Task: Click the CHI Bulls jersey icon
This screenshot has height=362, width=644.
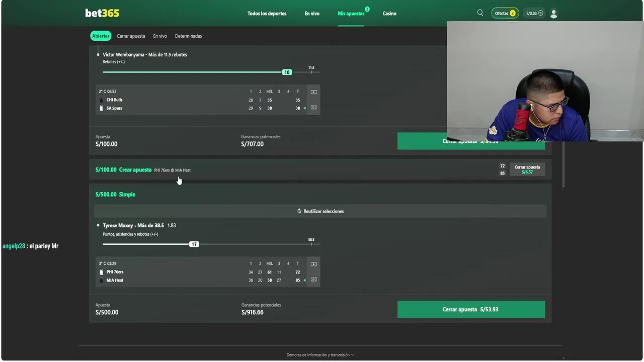Action: click(101, 100)
